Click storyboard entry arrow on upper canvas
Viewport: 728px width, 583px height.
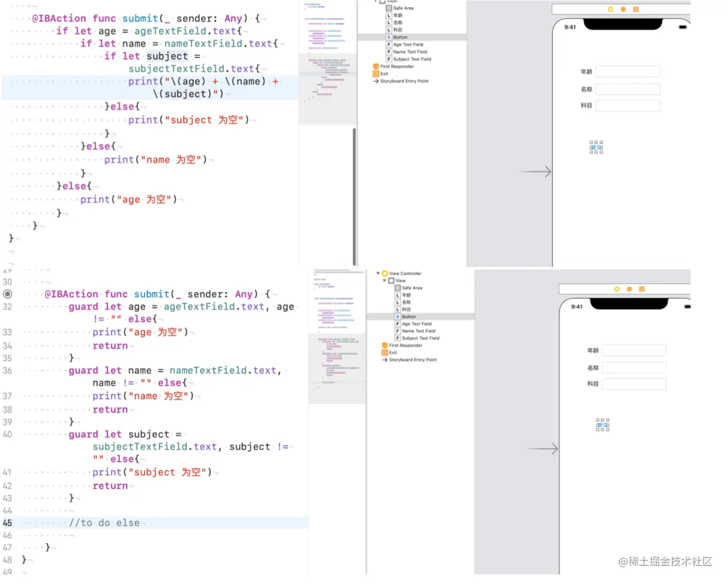click(535, 171)
